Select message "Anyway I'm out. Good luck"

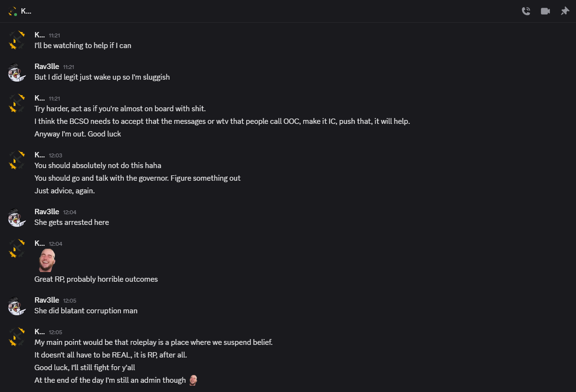(x=78, y=134)
